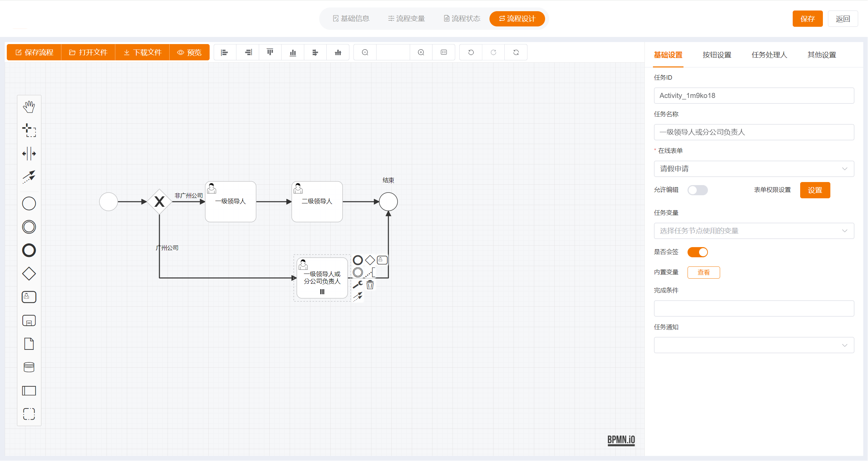Activate the hand tool in palette
The height and width of the screenshot is (461, 868).
29,107
